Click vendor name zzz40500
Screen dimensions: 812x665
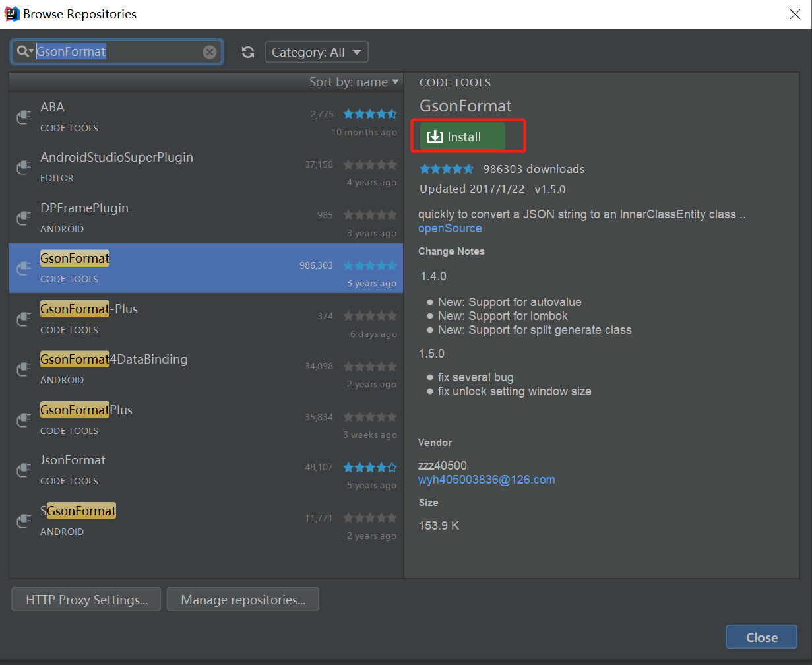point(442,466)
